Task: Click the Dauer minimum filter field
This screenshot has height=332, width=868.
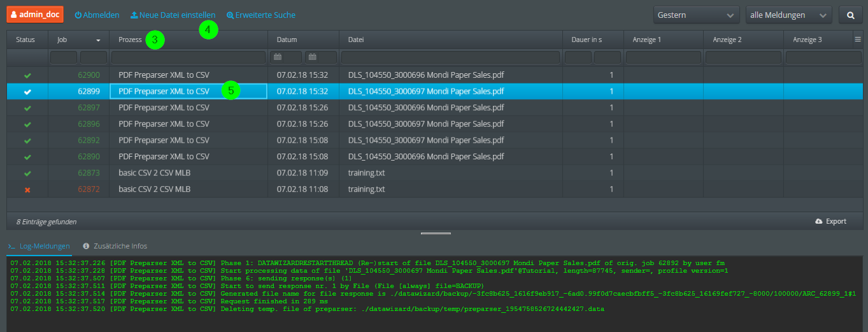Action: coord(578,57)
